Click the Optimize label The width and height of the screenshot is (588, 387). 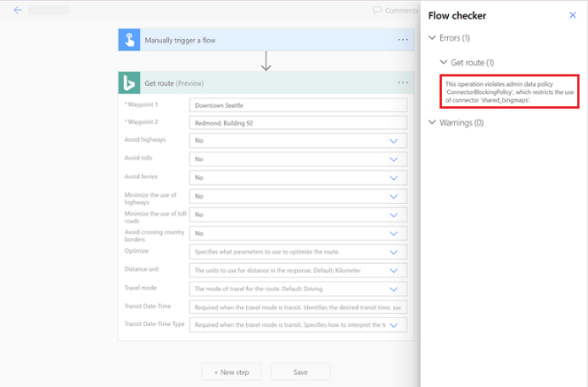click(x=137, y=250)
